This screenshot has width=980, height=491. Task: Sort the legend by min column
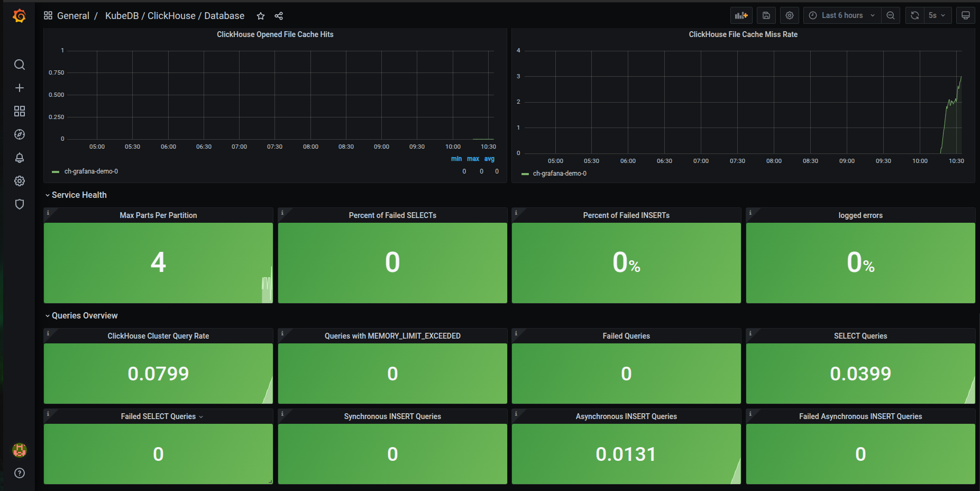(x=456, y=159)
